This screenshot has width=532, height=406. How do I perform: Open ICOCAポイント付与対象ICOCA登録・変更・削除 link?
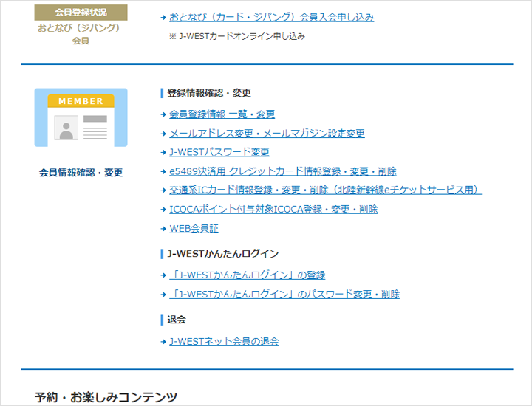coord(273,210)
